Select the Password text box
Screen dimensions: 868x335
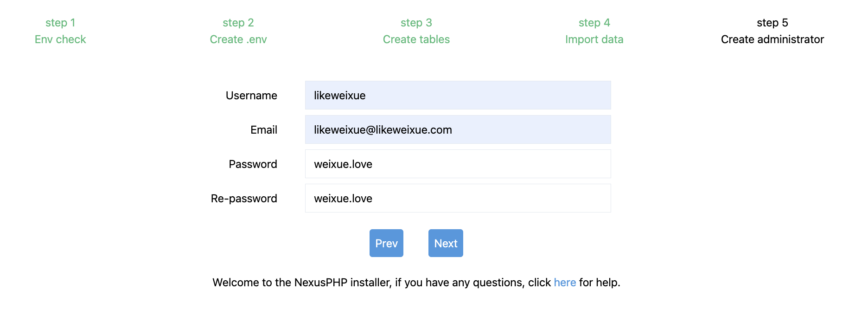(458, 164)
